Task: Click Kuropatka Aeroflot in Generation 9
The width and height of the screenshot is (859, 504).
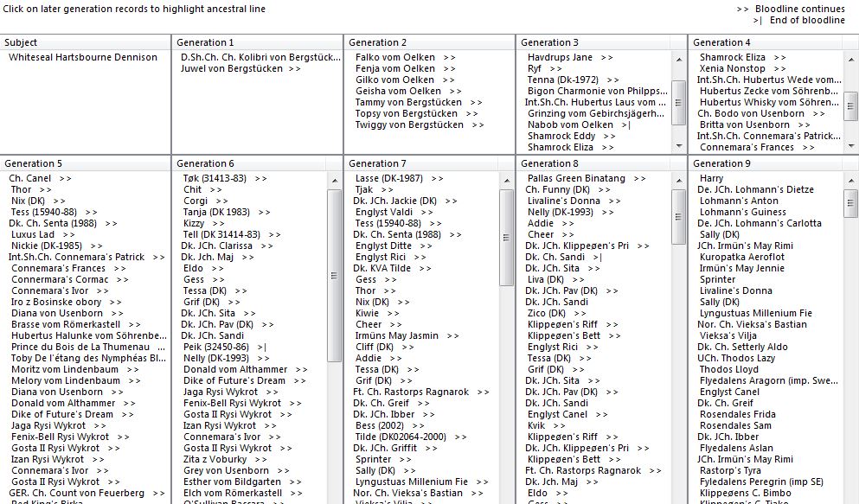Action: pyautogui.click(x=741, y=258)
